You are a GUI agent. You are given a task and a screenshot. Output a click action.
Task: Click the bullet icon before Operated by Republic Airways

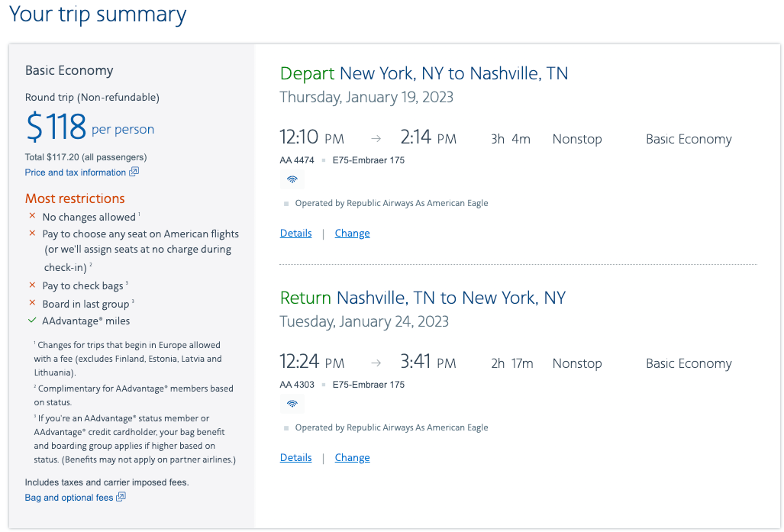(286, 202)
